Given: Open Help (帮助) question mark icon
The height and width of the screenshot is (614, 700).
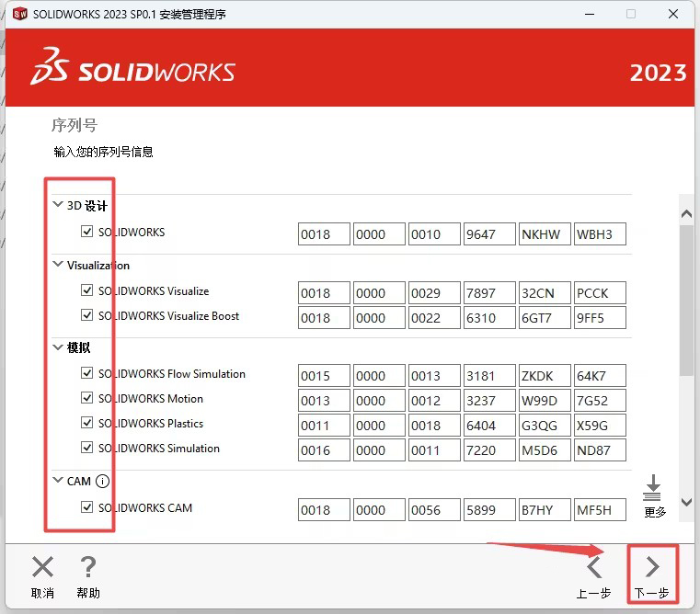Looking at the screenshot, I should [x=88, y=567].
